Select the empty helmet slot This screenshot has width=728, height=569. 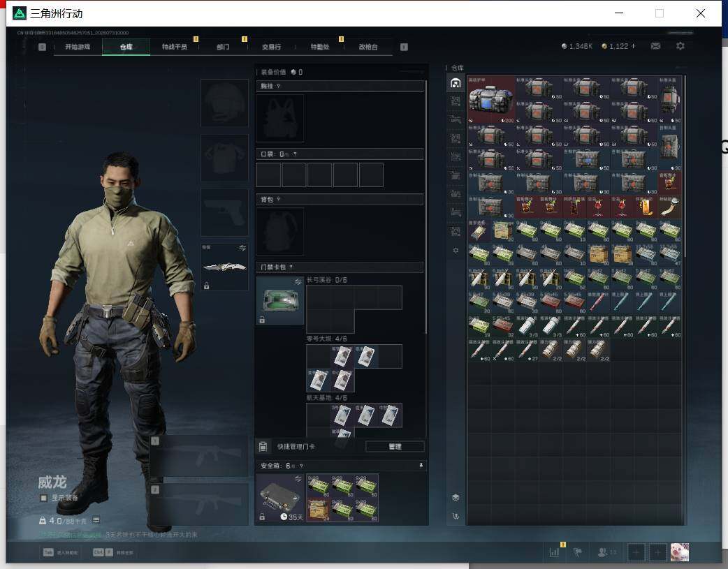pyautogui.click(x=224, y=103)
